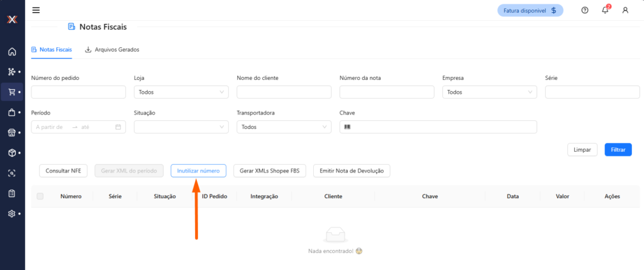
Task: Check the select-all table checkbox
Action: [40, 196]
